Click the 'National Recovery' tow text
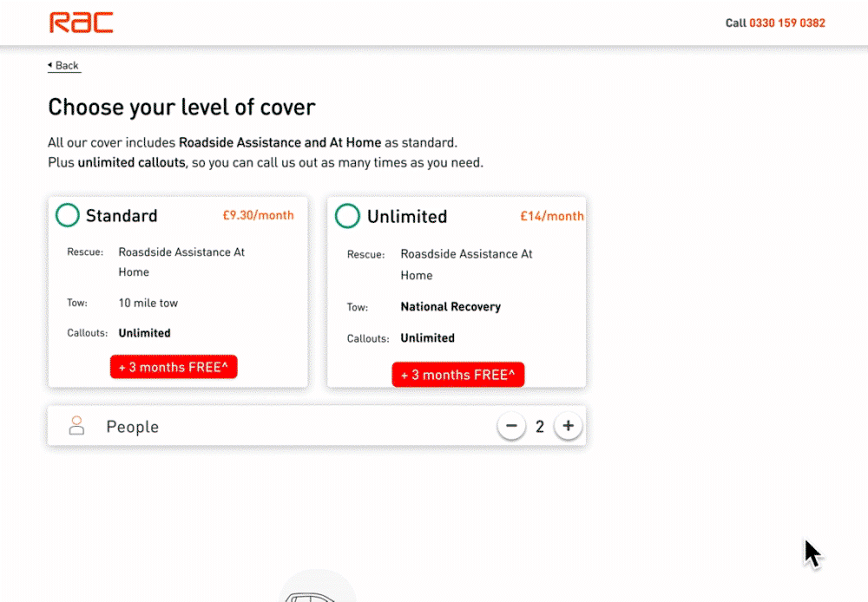 pos(450,306)
